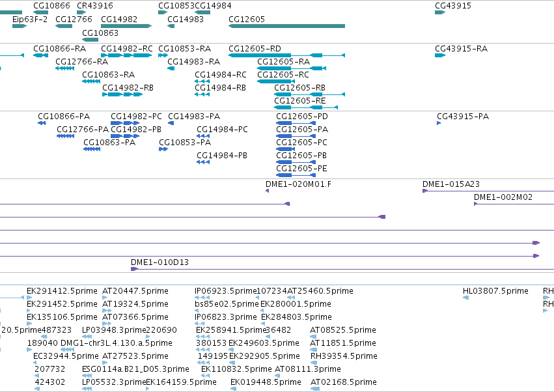
Task: Open EST EK284803.5prime label
Action: tap(296, 317)
